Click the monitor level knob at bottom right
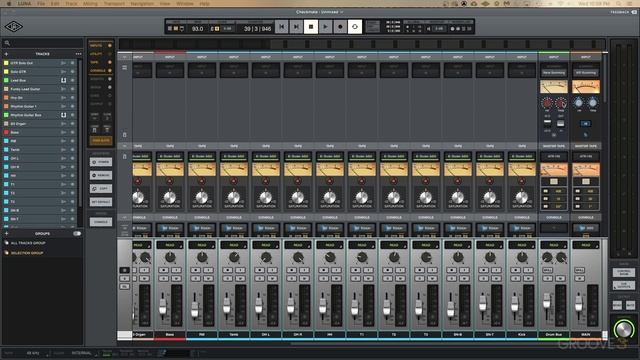 pyautogui.click(x=623, y=329)
